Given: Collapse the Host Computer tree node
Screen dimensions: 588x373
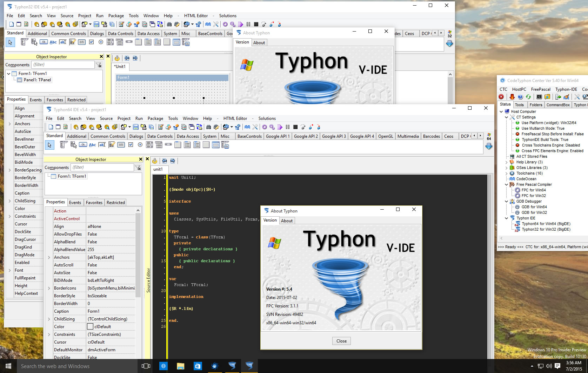Looking at the screenshot, I should click(501, 111).
